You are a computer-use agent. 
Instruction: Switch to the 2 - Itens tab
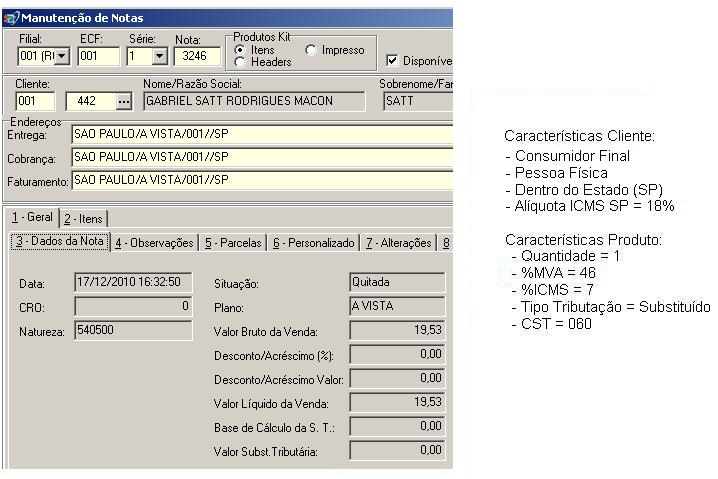click(x=84, y=219)
